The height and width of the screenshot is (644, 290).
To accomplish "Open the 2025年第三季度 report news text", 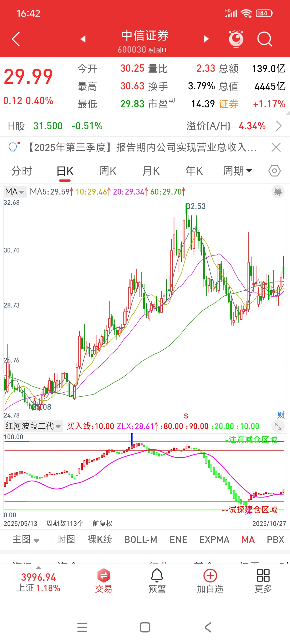I will click(x=142, y=147).
